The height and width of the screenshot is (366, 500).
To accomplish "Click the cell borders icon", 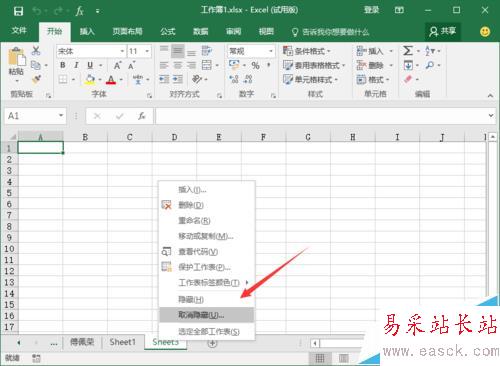I will (63, 79).
